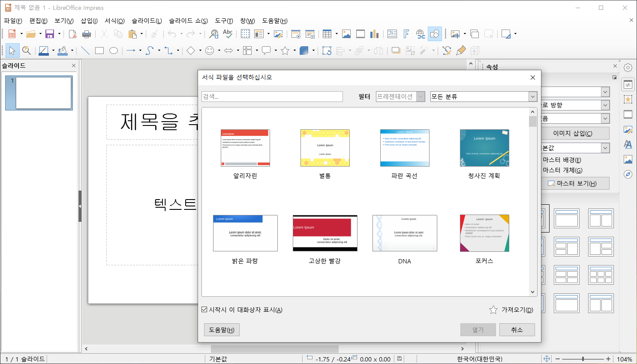
Task: Open the line color dropdown arrow
Action: (53, 51)
